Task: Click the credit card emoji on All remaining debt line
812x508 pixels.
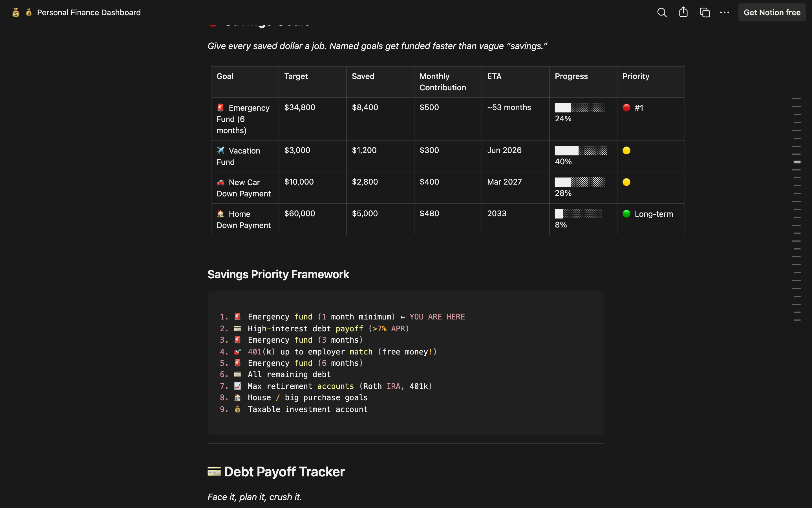Action: [238, 374]
